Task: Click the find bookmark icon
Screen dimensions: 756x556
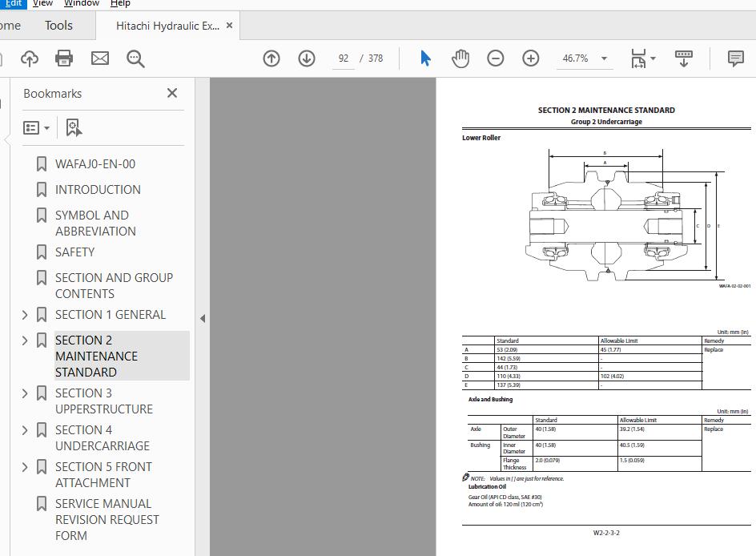Action: coord(74,127)
